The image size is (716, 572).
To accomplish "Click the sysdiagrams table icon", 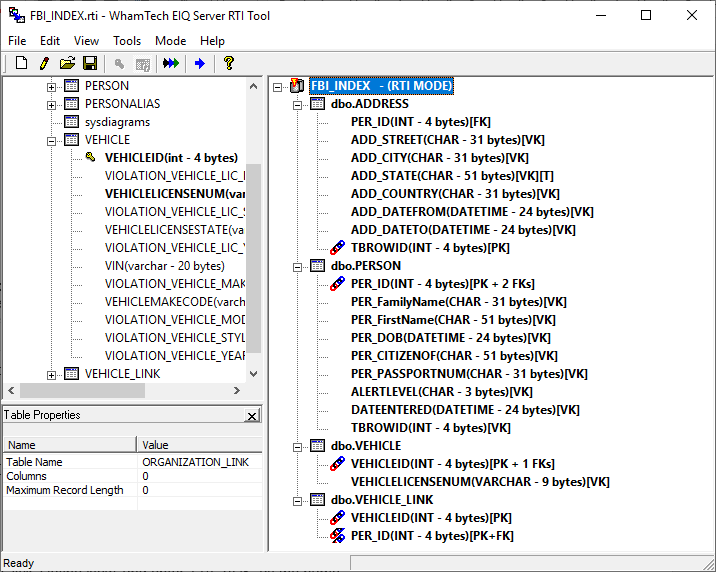I will [x=71, y=121].
